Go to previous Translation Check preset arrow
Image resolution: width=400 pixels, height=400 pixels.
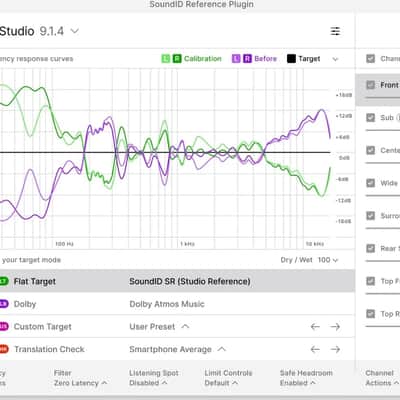coord(315,349)
